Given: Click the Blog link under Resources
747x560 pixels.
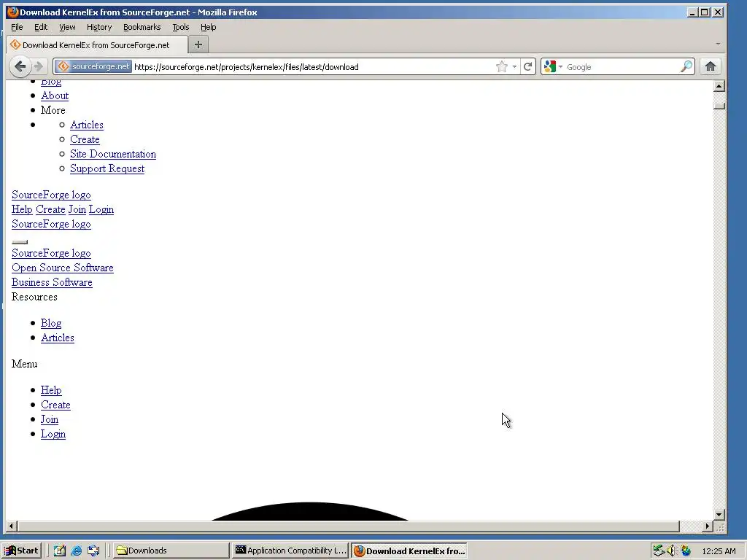Looking at the screenshot, I should (x=51, y=323).
